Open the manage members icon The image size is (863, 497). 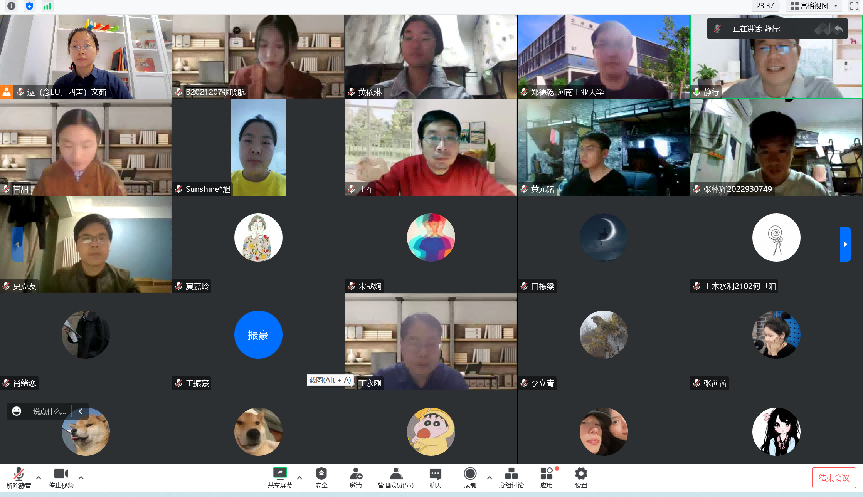396,474
